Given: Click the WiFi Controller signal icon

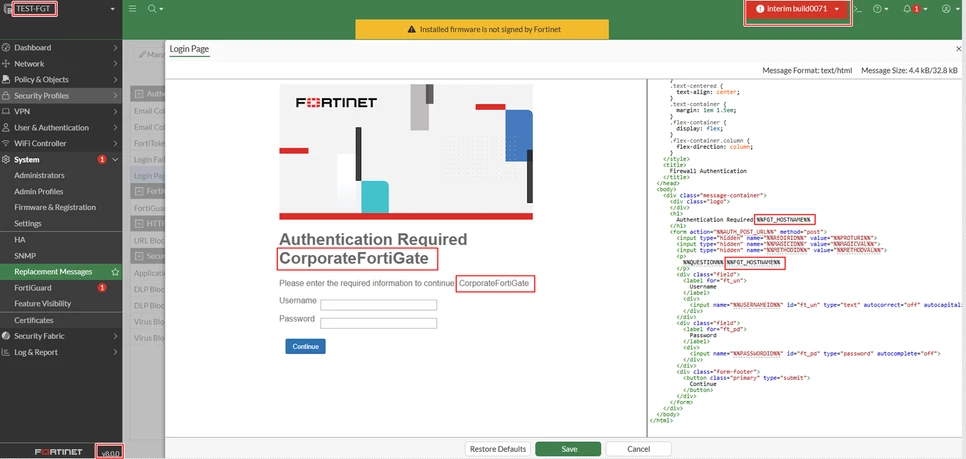Looking at the screenshot, I should pos(6,144).
